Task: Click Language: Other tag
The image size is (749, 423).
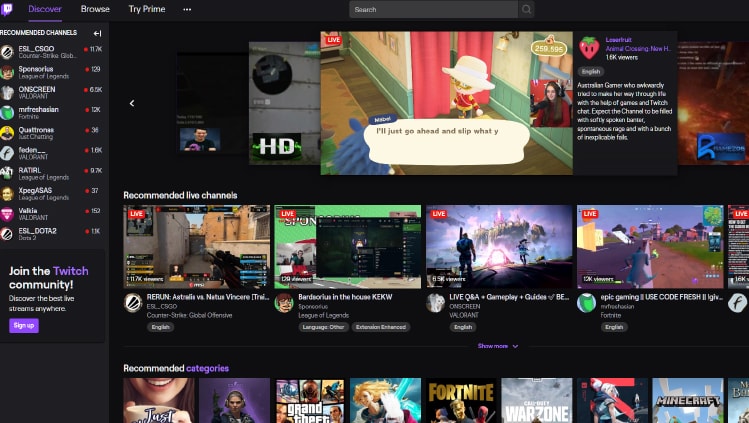Action: click(323, 327)
